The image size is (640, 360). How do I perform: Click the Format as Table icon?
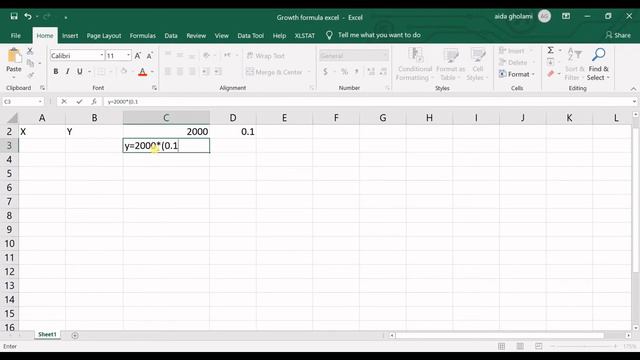pyautogui.click(x=451, y=56)
